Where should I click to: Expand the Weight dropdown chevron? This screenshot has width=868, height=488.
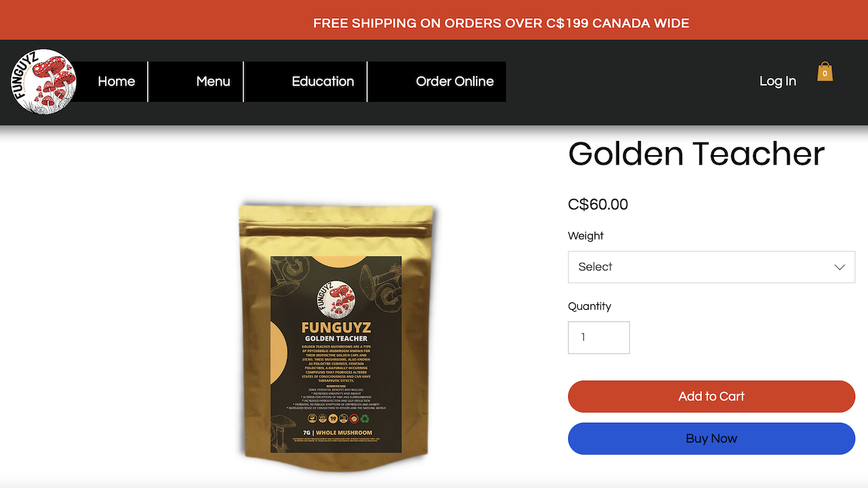[x=840, y=267]
